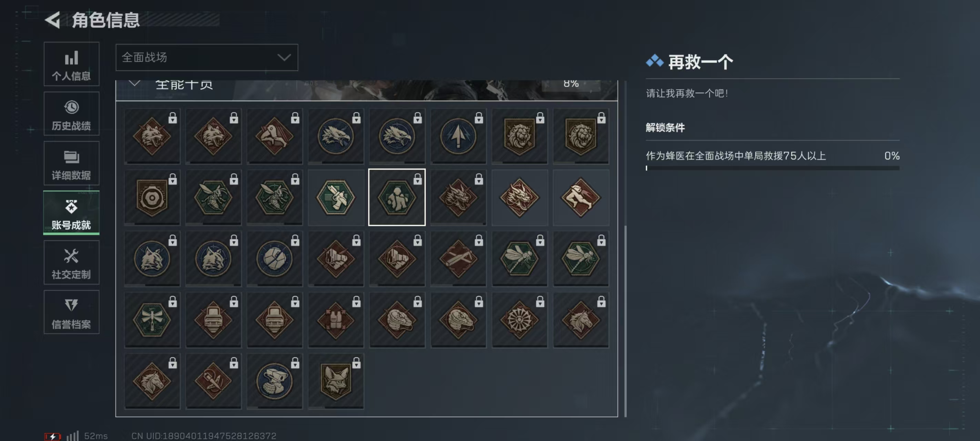Screen dimensions: 980x441
Task: Select the locked target shield badge
Action: [152, 197]
